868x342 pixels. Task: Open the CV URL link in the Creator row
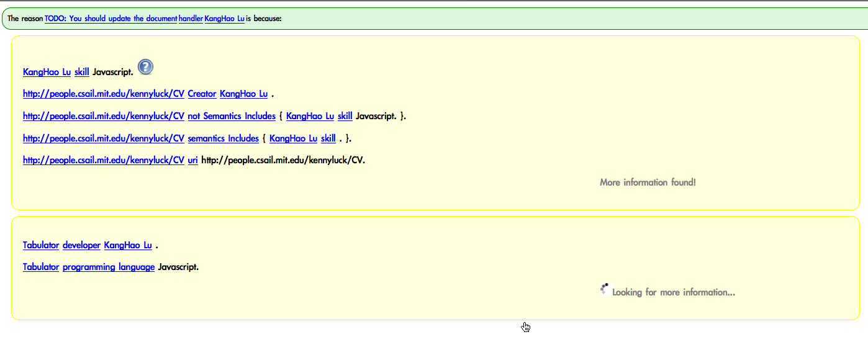click(x=103, y=94)
